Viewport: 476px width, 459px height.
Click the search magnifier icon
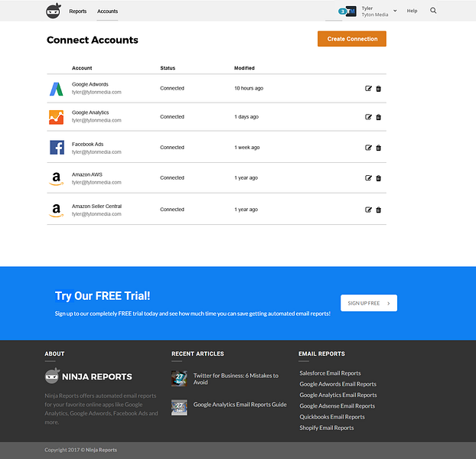click(433, 11)
